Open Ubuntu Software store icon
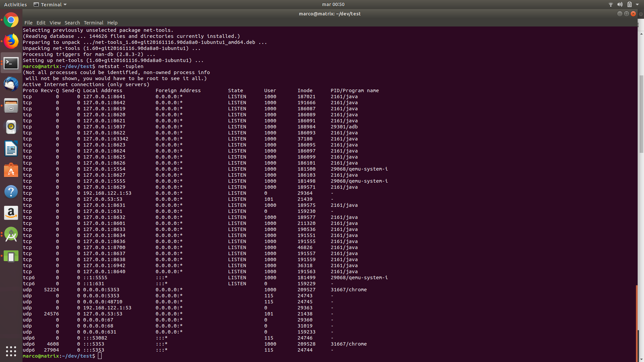The height and width of the screenshot is (362, 644). click(11, 170)
